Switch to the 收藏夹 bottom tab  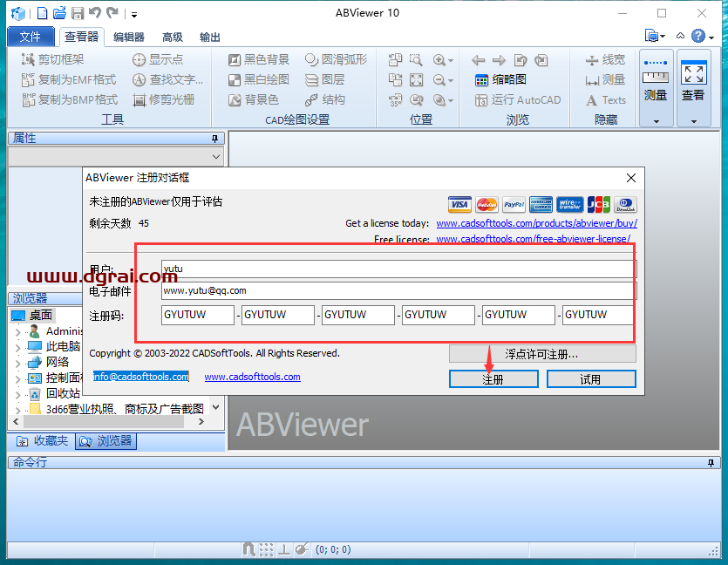42,441
